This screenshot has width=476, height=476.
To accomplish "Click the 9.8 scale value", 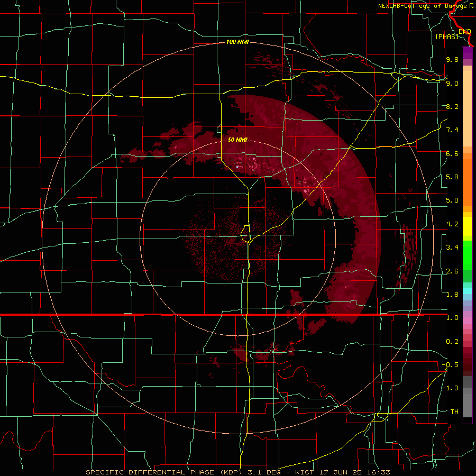I will coord(452,59).
